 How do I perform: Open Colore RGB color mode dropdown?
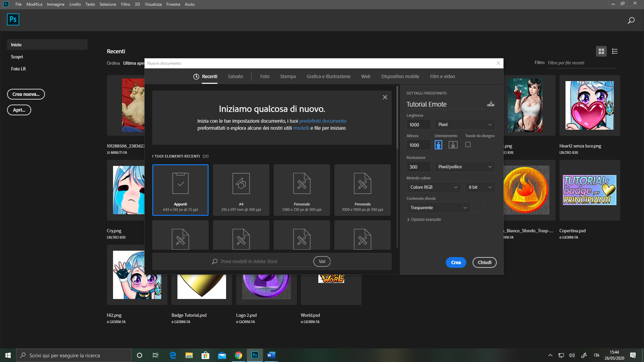(x=434, y=187)
